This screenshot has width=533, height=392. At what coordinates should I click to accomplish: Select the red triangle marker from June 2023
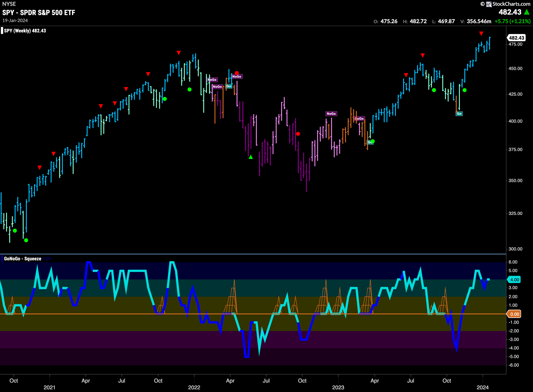click(406, 75)
